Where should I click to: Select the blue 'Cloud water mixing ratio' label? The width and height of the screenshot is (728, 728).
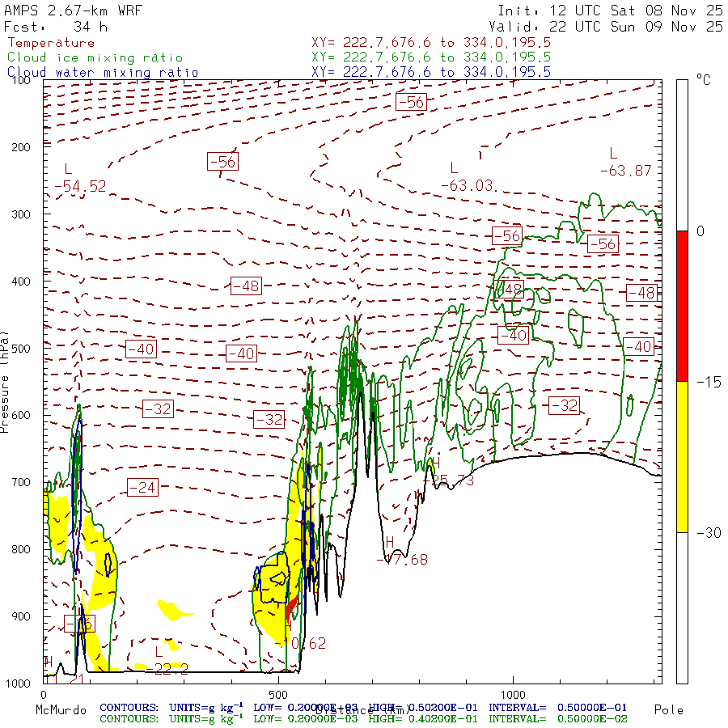click(x=103, y=73)
